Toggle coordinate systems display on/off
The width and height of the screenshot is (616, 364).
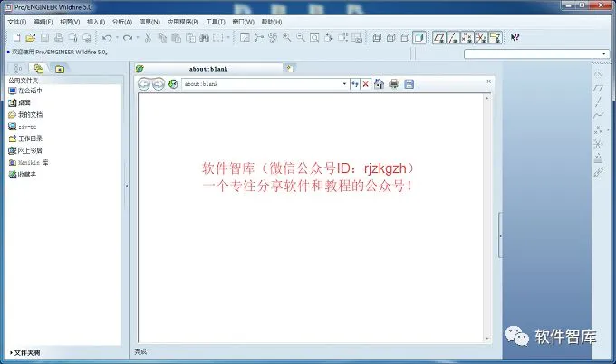click(x=481, y=38)
